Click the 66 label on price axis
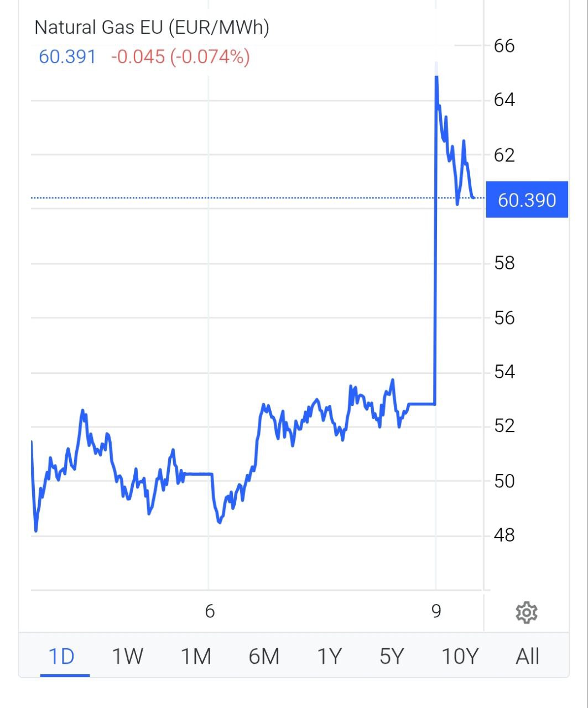 pyautogui.click(x=504, y=46)
